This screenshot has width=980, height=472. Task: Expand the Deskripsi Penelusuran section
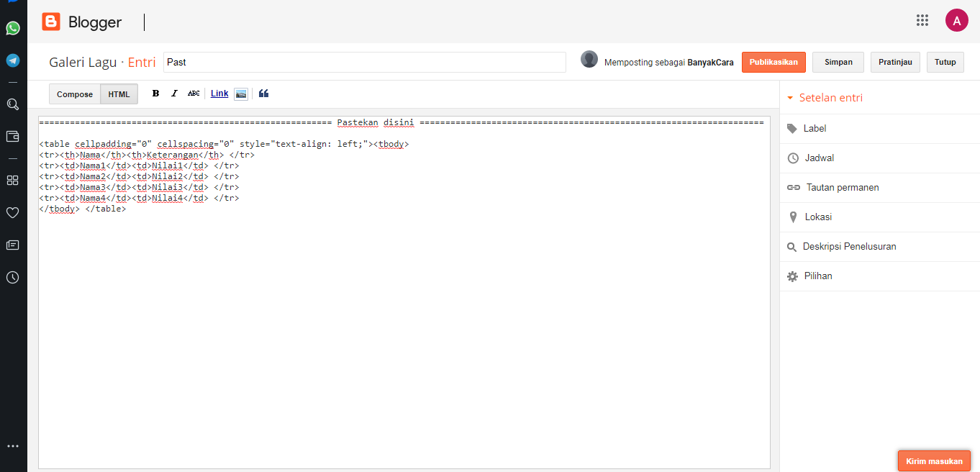(x=879, y=246)
